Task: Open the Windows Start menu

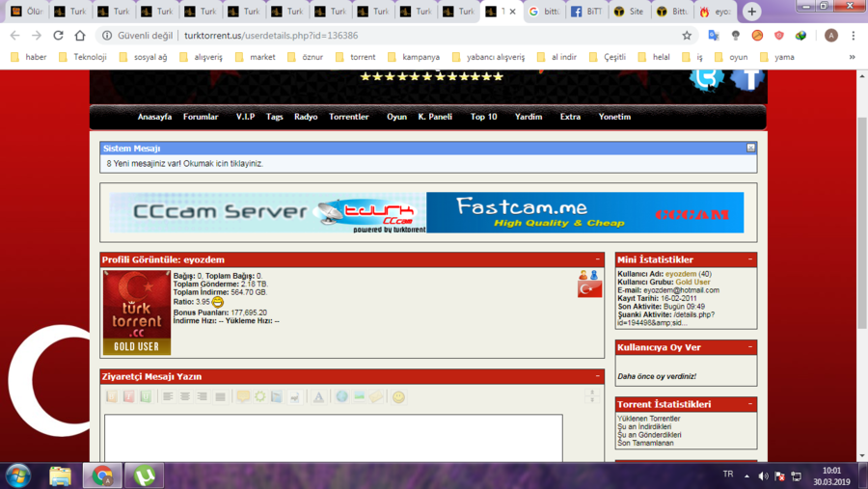Action: pos(18,475)
